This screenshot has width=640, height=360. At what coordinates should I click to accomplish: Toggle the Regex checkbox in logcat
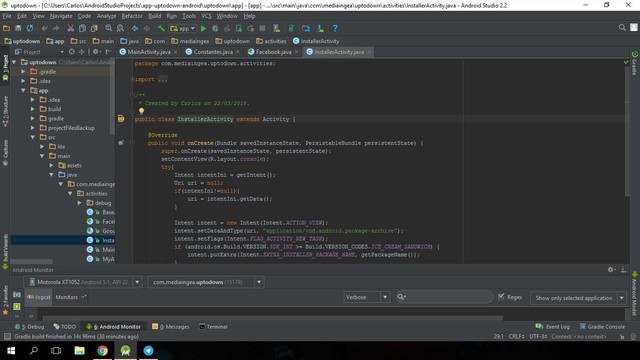[x=501, y=297]
